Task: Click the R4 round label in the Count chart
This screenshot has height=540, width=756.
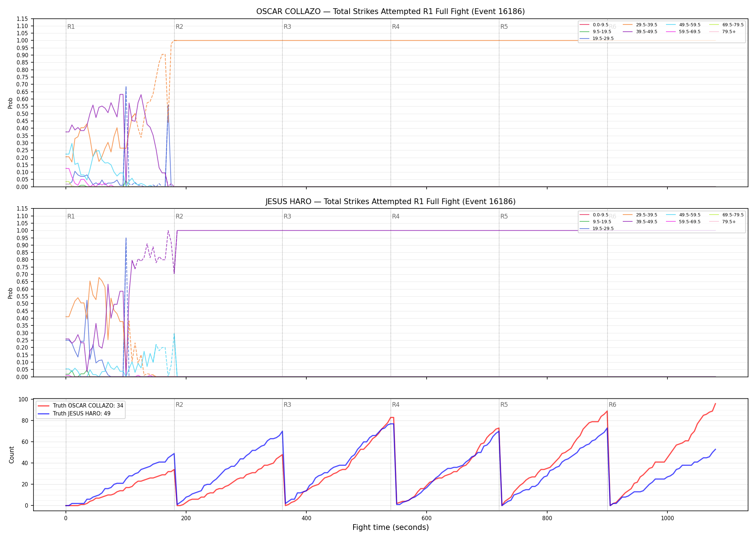Action: [396, 405]
